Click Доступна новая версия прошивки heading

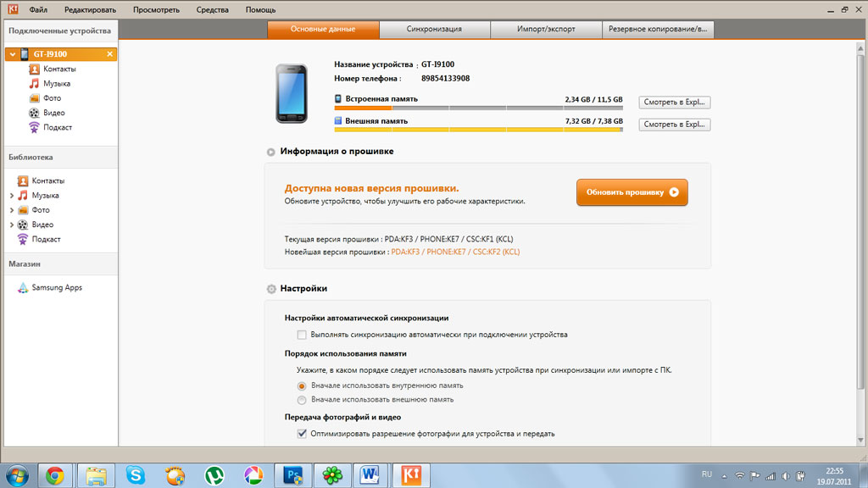(371, 189)
